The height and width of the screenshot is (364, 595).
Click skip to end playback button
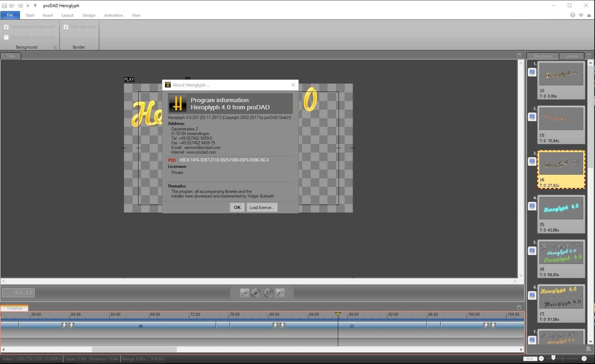point(280,293)
